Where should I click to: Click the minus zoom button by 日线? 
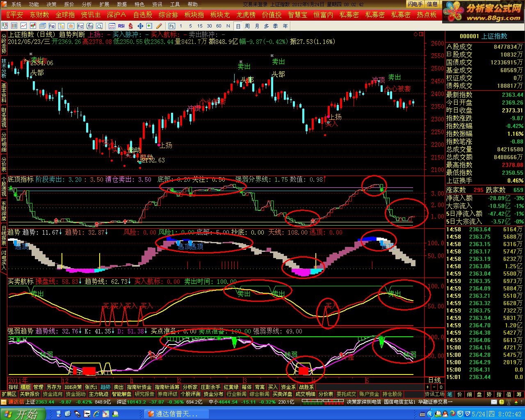[434, 387]
